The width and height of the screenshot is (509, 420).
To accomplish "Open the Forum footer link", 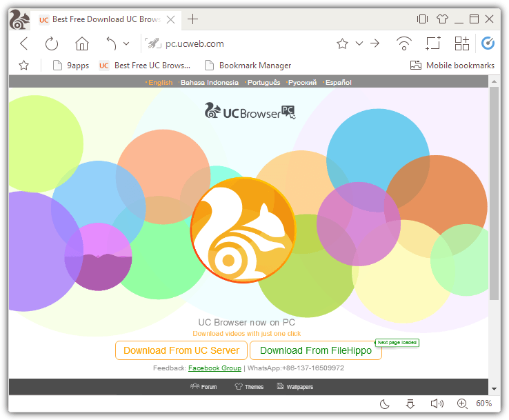I will pyautogui.click(x=203, y=387).
